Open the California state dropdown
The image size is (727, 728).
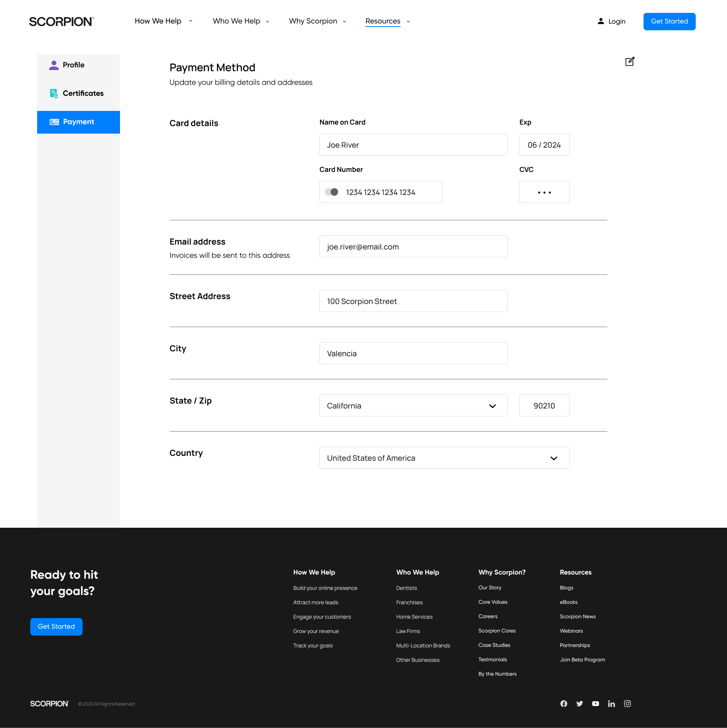point(413,405)
